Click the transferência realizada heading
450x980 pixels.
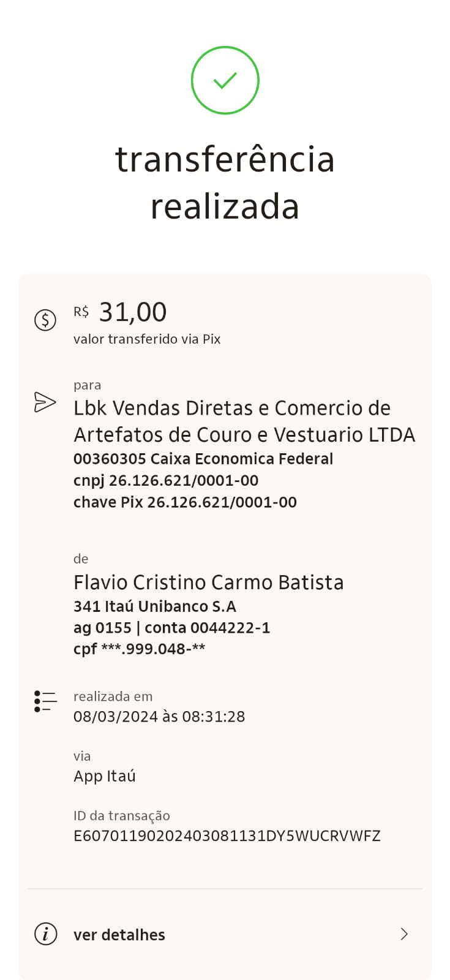pos(225,183)
